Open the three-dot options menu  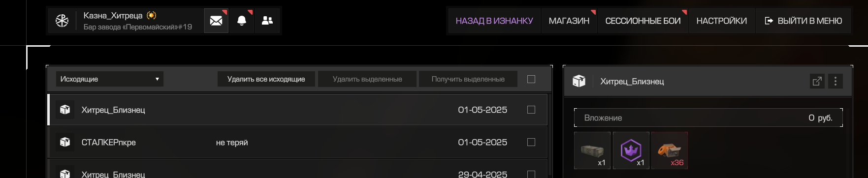click(836, 81)
